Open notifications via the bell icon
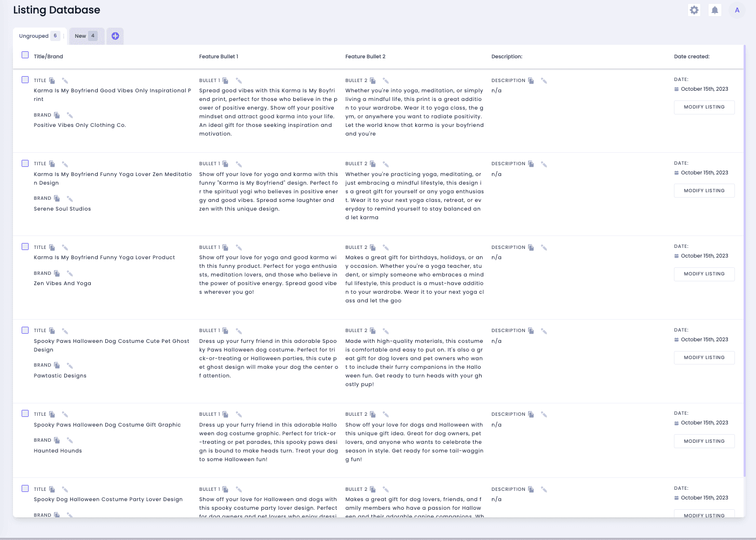The image size is (756, 540). (714, 10)
